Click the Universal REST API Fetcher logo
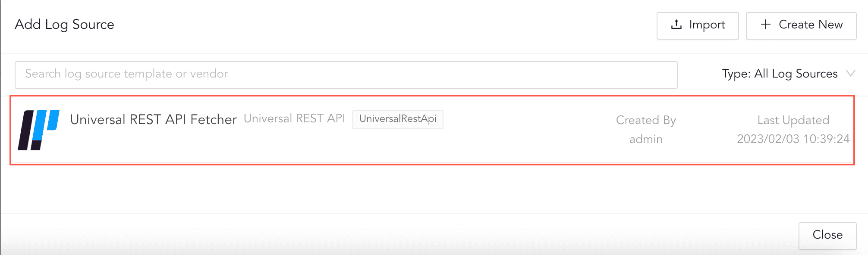Screen dimensions: 868x255 tap(38, 130)
